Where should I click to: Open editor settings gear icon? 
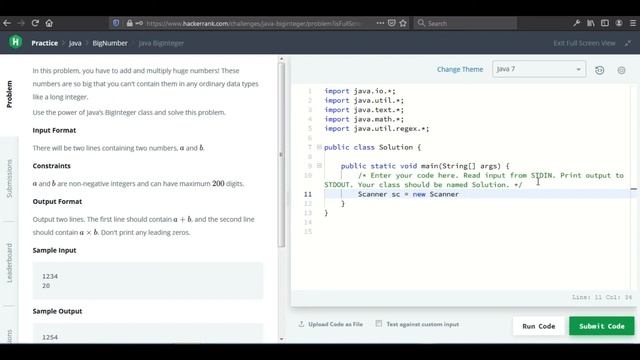tap(621, 70)
